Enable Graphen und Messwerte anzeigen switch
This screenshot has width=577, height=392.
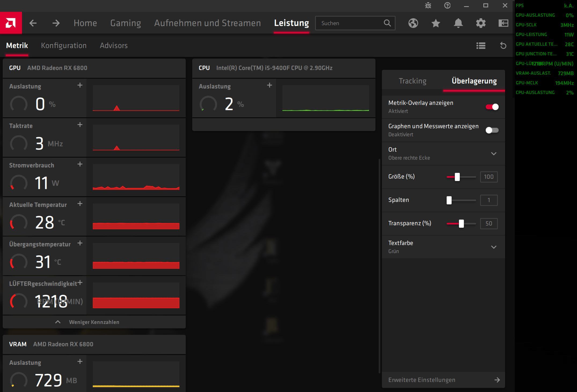click(492, 130)
